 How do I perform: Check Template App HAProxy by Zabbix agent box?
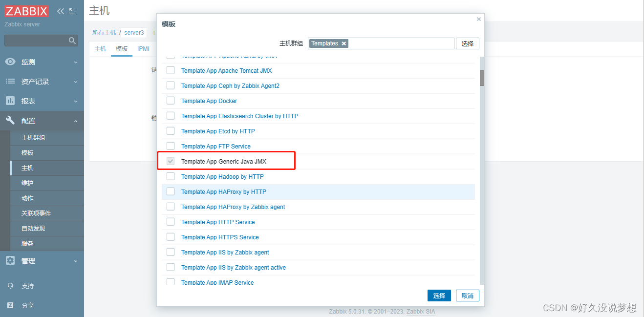point(171,207)
